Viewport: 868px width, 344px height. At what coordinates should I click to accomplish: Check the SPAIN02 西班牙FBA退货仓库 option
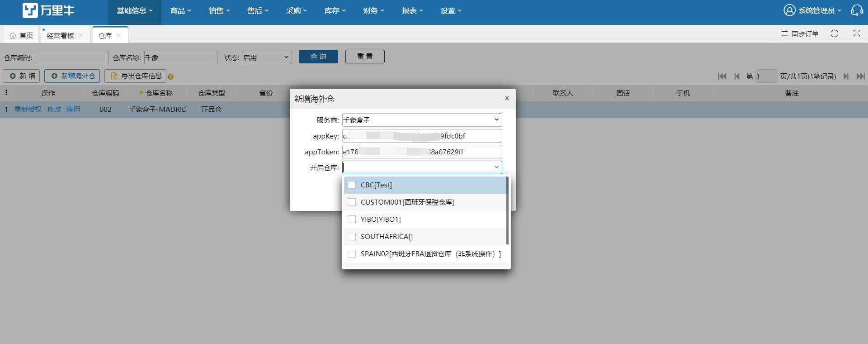[352, 253]
